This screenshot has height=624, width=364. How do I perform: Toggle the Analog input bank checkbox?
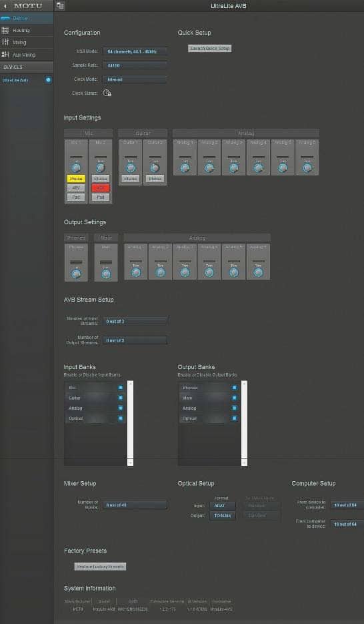point(121,408)
